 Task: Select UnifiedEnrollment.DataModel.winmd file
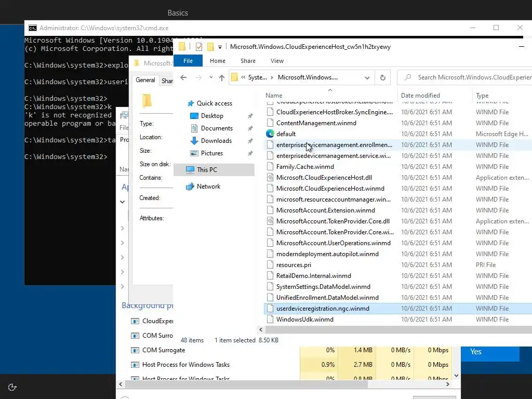pyautogui.click(x=327, y=298)
